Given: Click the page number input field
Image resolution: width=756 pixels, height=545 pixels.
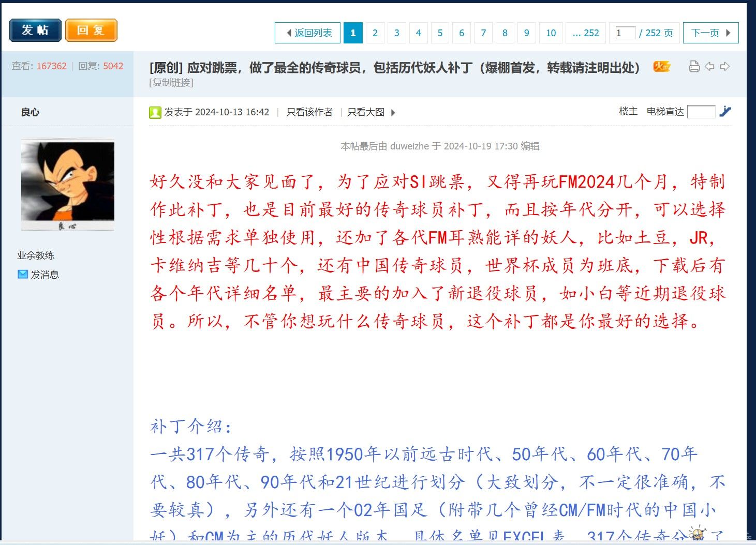Looking at the screenshot, I should (625, 33).
